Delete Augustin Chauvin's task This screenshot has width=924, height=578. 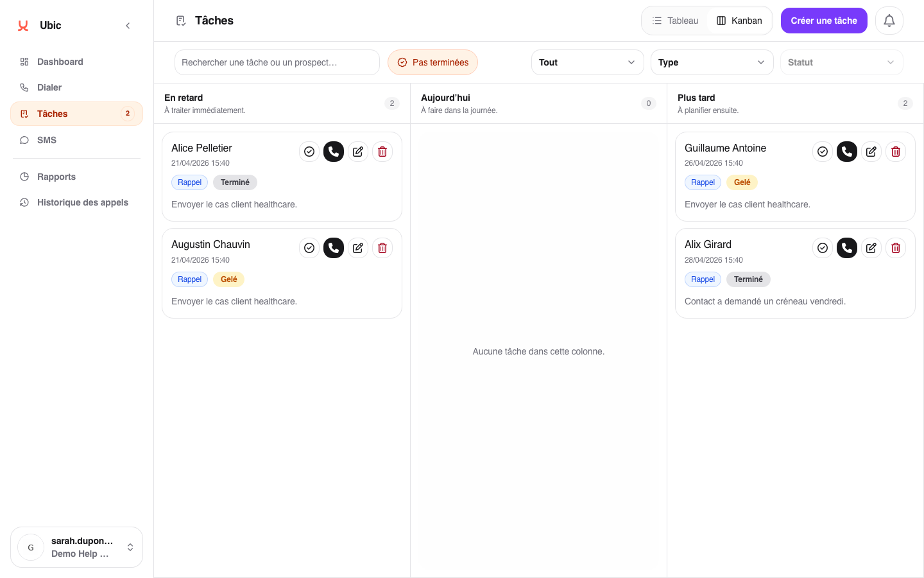[x=382, y=248]
